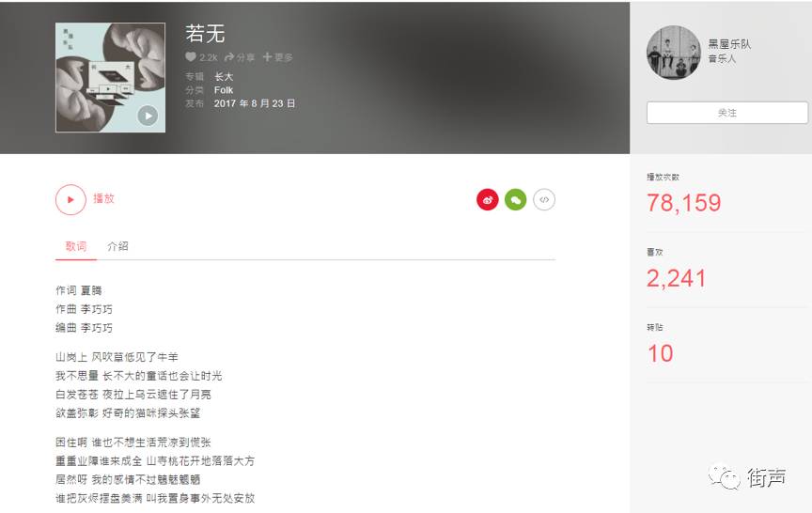
Task: Open album link 长大
Action: [x=224, y=77]
